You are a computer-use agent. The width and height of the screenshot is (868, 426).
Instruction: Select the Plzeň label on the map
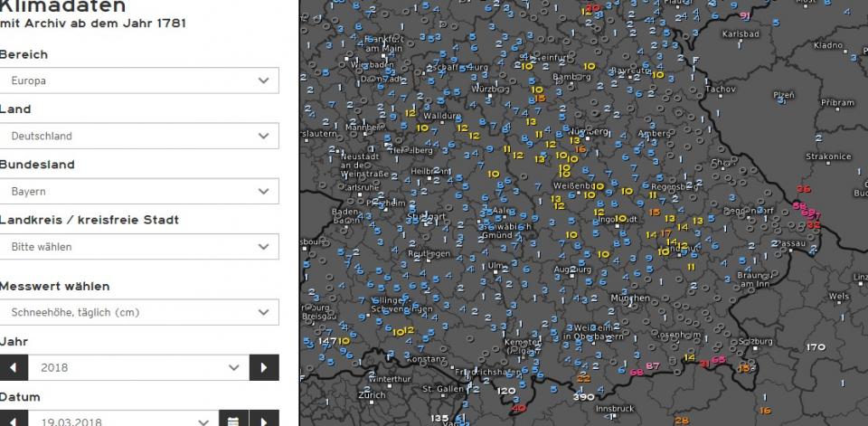tap(783, 95)
